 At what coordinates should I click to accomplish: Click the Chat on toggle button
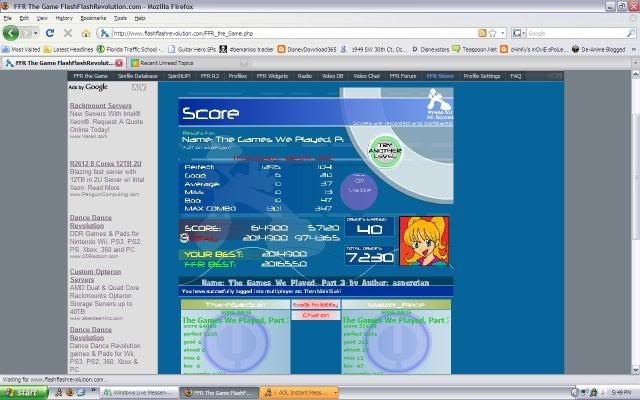coord(315,315)
